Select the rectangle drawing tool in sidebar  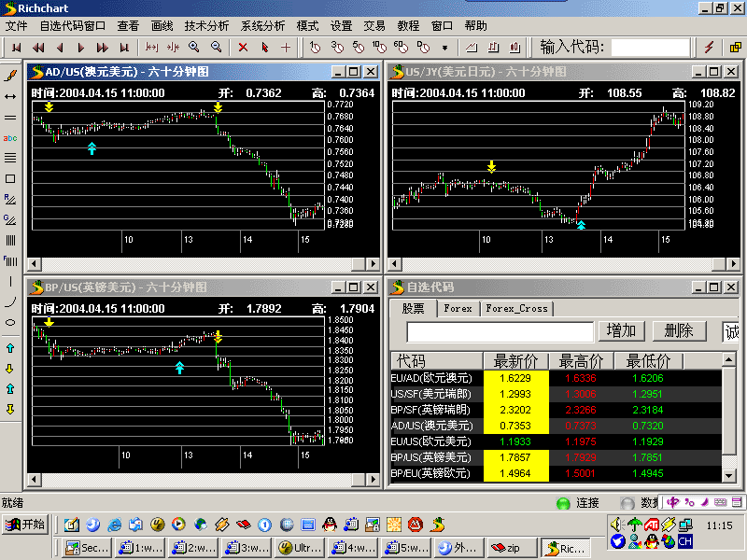click(x=10, y=179)
